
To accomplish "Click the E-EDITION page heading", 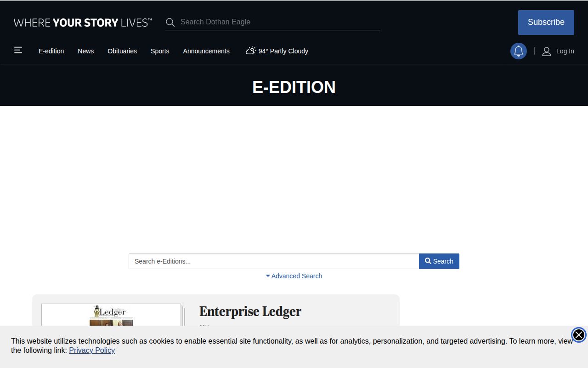I will 294,87.
